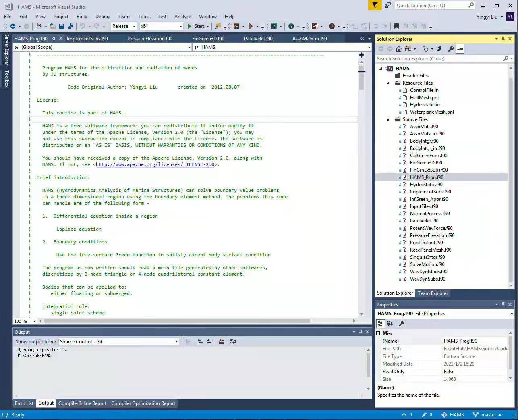Toggle Preview Selected Items in Solution Explorer

pos(460,49)
